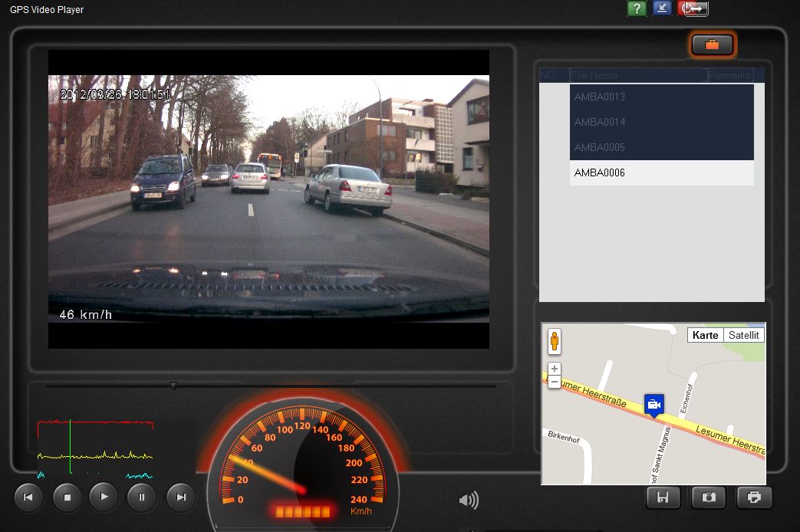Stop video playback
This screenshot has height=532, width=800.
click(67, 497)
